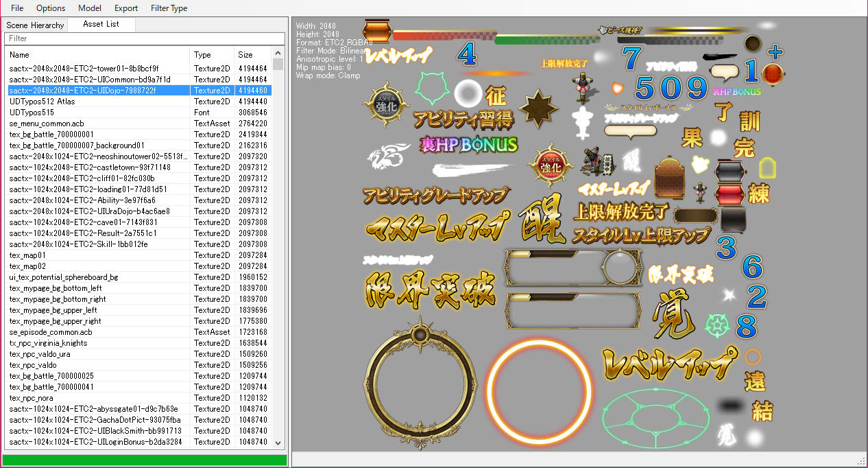Screen dimensions: 868x468
Task: Click the asset list scrollbar thumb
Action: pyautogui.click(x=278, y=64)
